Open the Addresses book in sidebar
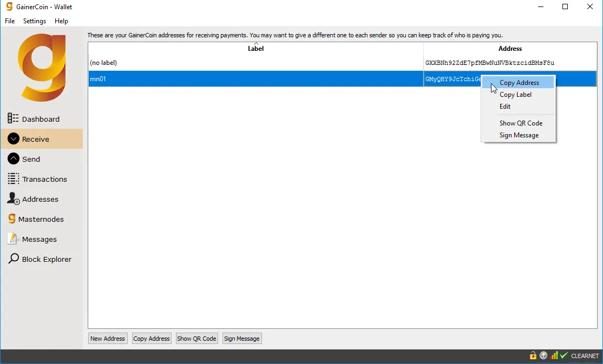 tap(41, 198)
